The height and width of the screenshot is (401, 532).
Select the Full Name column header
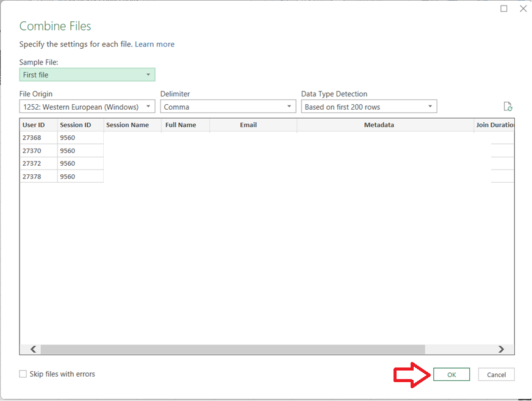(x=181, y=125)
